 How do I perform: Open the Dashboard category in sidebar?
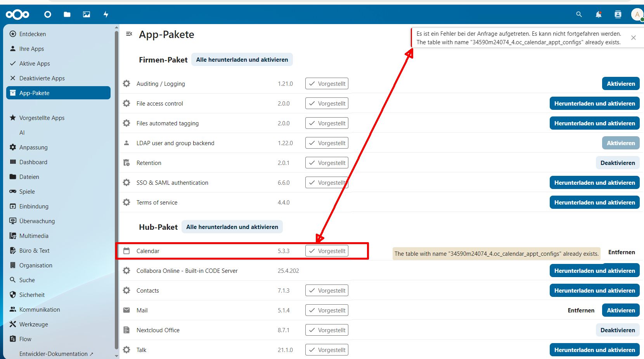[58, 162]
